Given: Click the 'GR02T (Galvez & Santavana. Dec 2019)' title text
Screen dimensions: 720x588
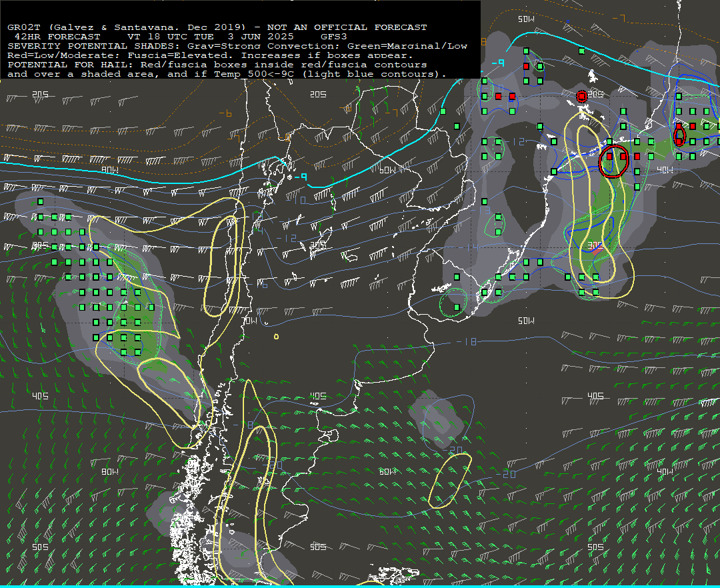Looking at the screenshot, I should click(126, 27).
